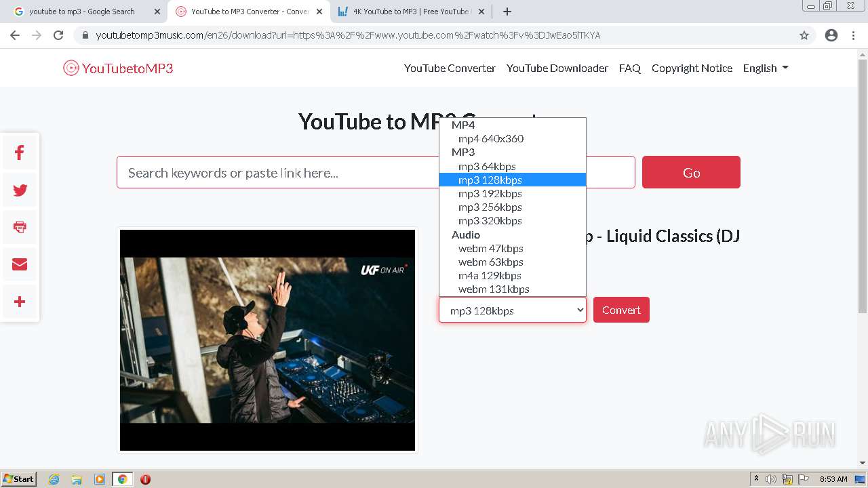This screenshot has width=868, height=488.
Task: Select webm 47kbps audio option
Action: (x=512, y=248)
